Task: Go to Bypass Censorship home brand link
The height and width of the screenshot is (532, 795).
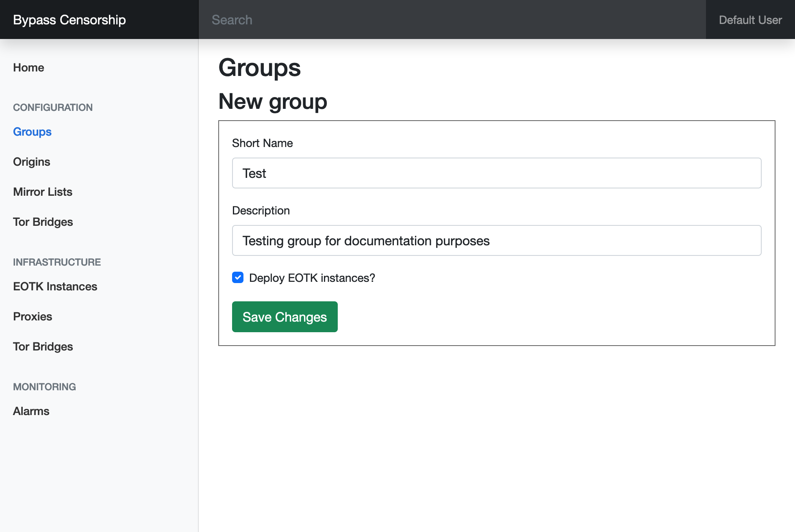Action: point(70,20)
